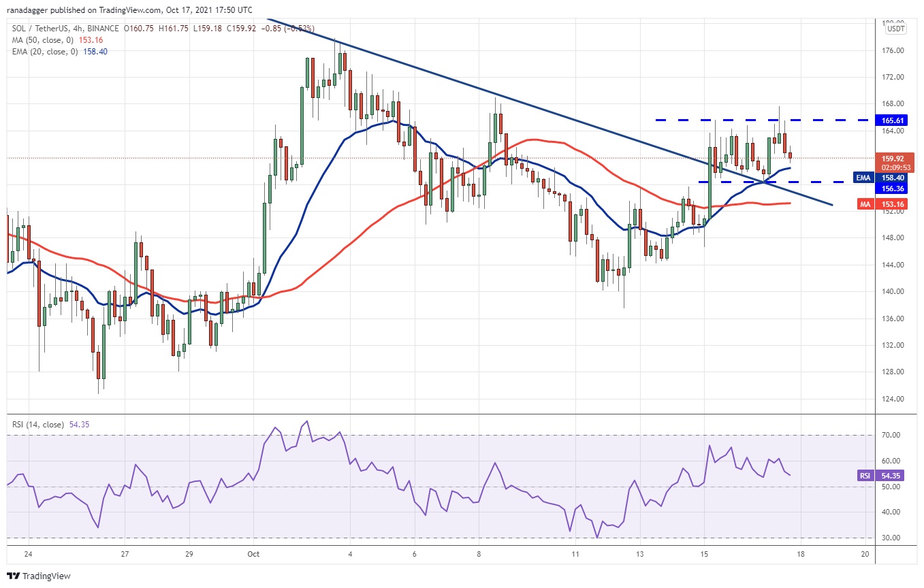The height and width of the screenshot is (588, 924).
Task: Click the '11' date on time axis
Action: click(575, 555)
